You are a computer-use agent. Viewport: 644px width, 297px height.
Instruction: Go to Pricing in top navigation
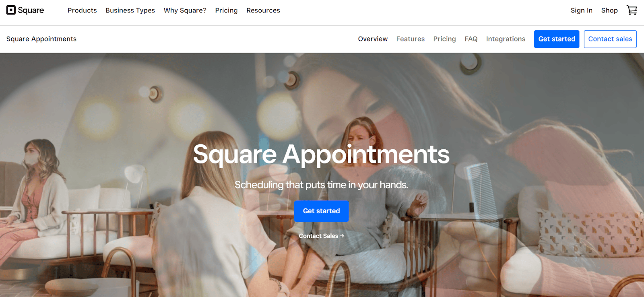click(226, 10)
